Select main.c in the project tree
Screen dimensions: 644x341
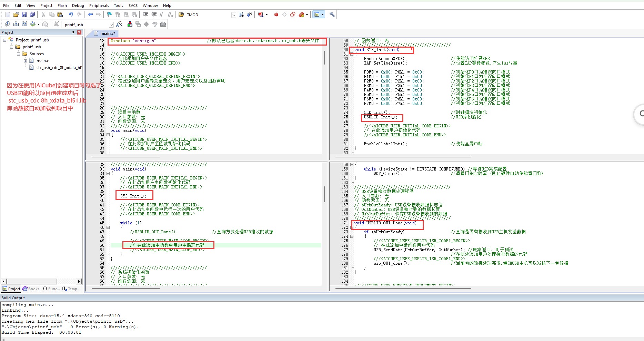click(x=43, y=61)
